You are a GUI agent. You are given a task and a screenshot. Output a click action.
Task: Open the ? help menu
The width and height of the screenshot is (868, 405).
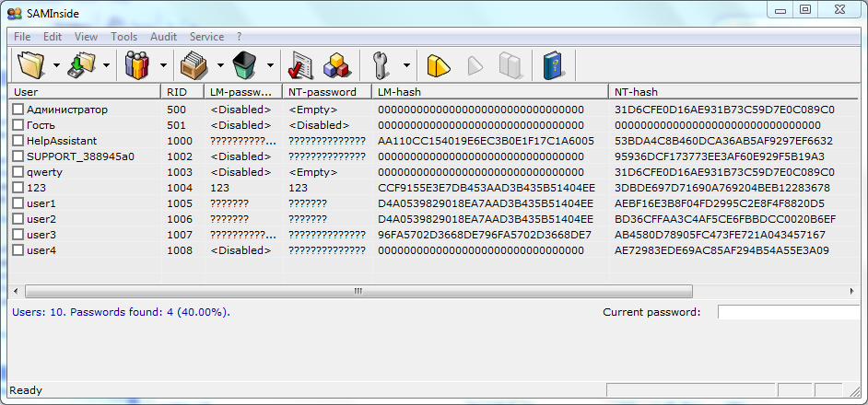click(240, 37)
